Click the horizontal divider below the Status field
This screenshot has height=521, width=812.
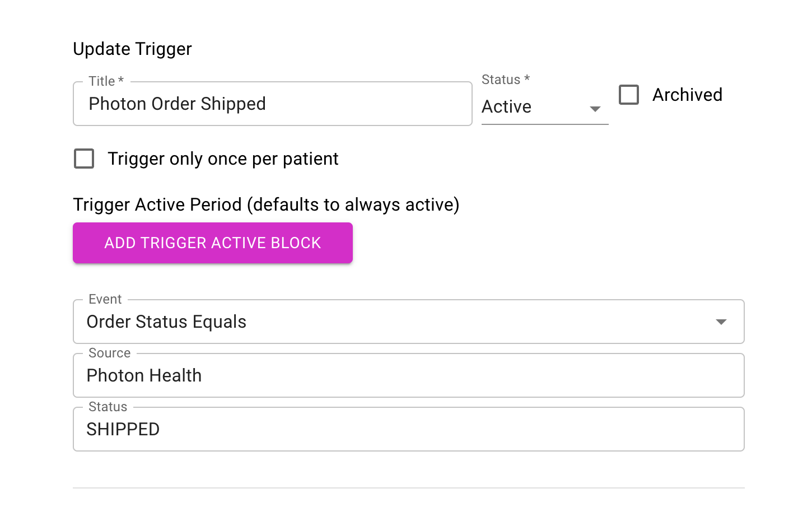409,488
